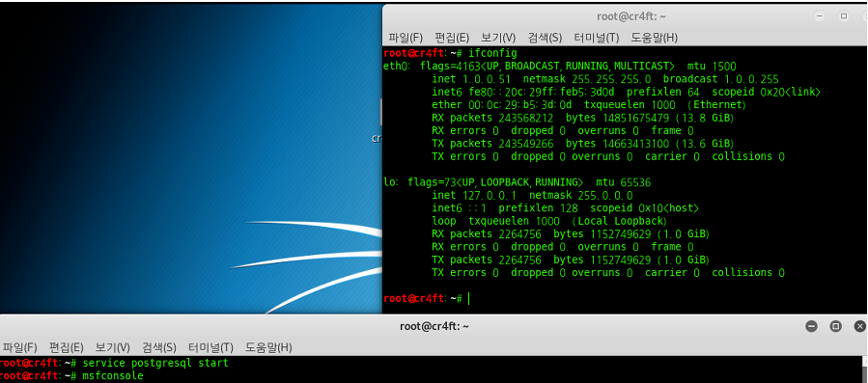Open 도움말(H) menu in lower terminal window

268,347
